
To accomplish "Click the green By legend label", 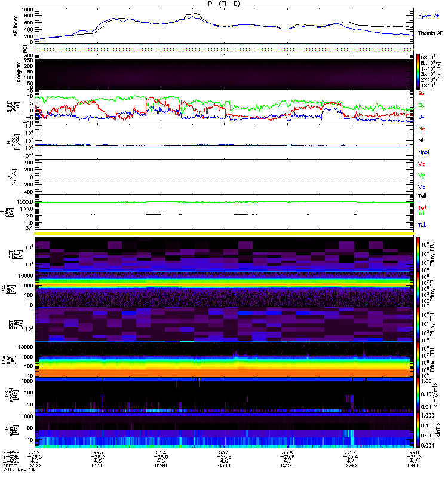I will [x=421, y=106].
